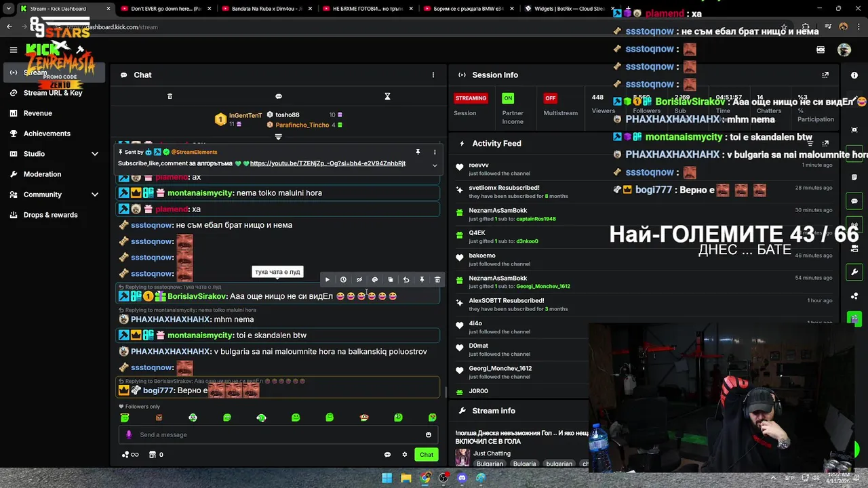868x488 pixels.
Task: Click captainRos1948 link in Activity Feed
Action: click(536, 219)
